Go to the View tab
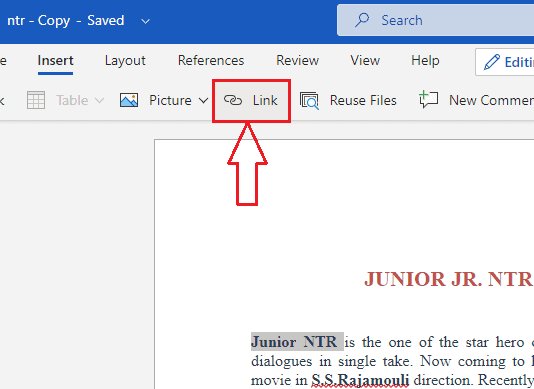This screenshot has height=389, width=534. 365,60
